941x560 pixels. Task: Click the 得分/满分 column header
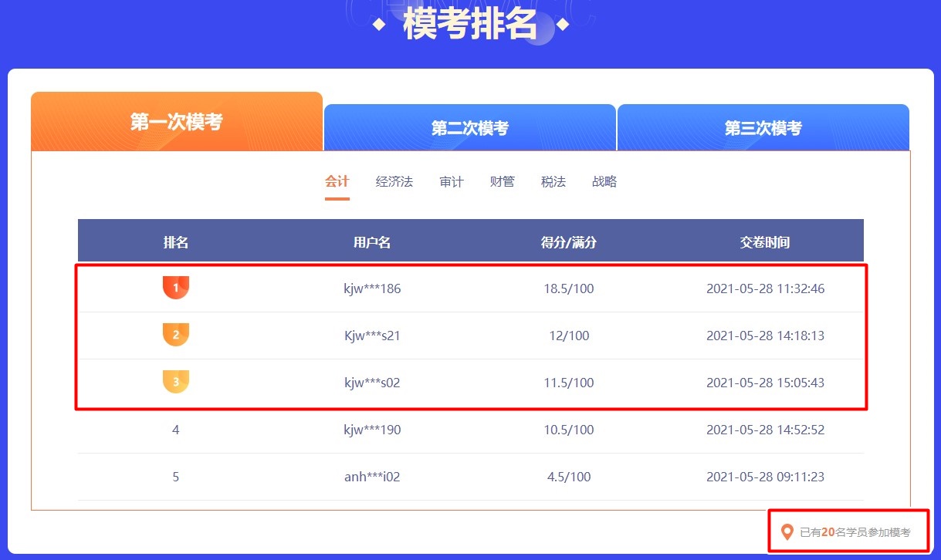[568, 240]
